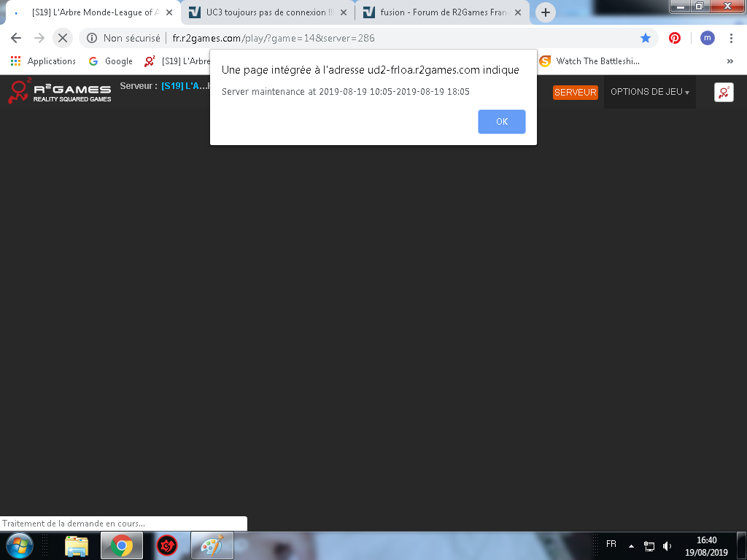
Task: Open a new browser tab
Action: [545, 12]
